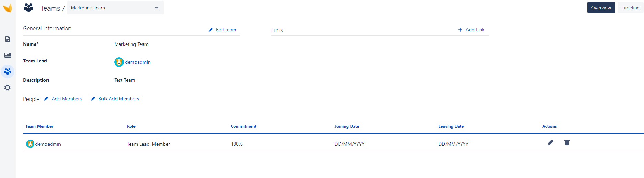644x178 pixels.
Task: Open demoadmin in the Team Member table
Action: point(48,144)
